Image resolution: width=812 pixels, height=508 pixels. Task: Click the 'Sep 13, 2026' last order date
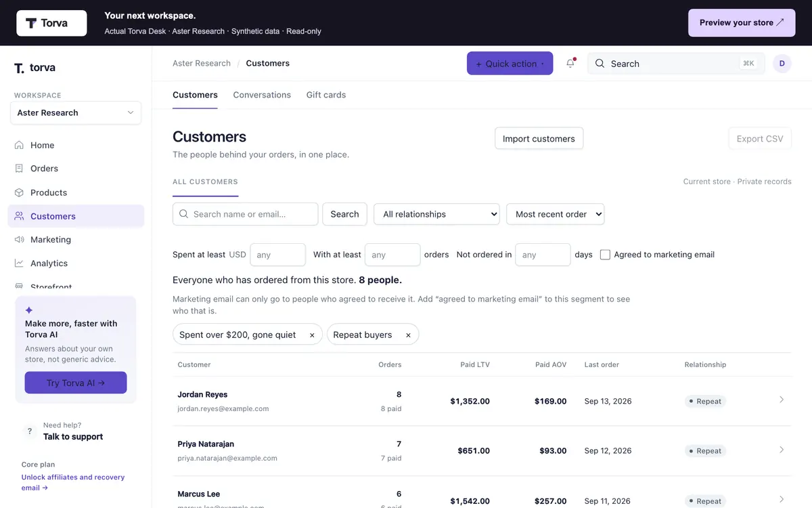(608, 402)
